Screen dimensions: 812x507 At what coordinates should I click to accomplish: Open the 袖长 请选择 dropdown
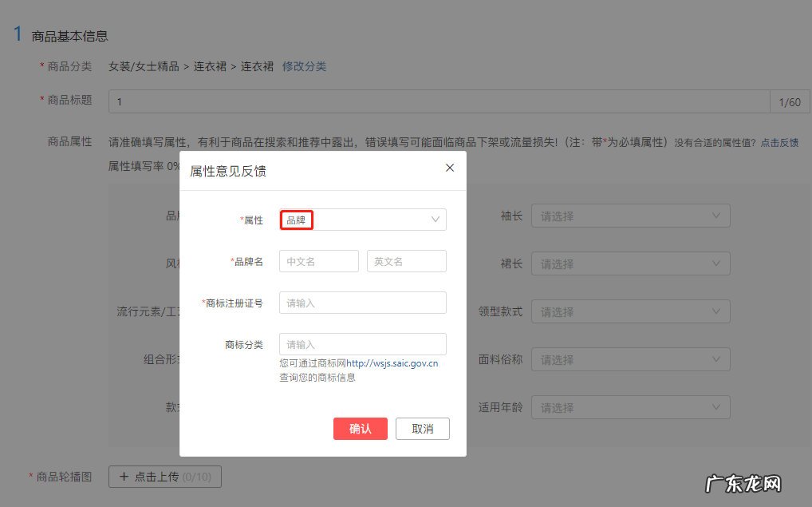point(630,215)
